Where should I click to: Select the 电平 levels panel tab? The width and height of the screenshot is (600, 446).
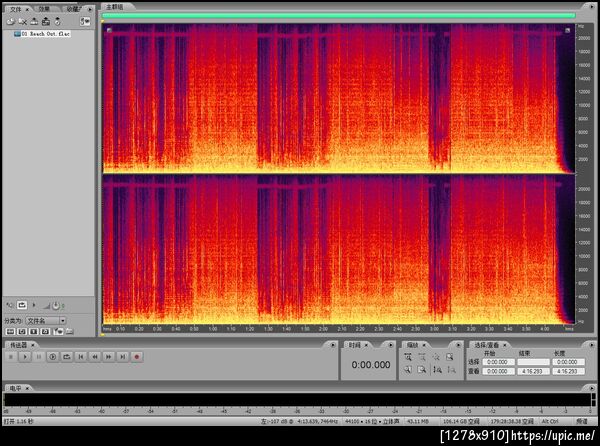pos(16,388)
